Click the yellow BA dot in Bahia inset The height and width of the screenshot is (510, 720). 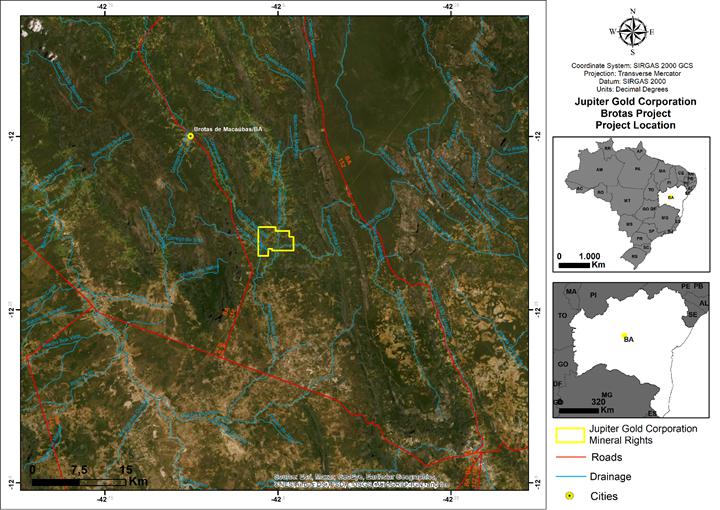pyautogui.click(x=624, y=336)
